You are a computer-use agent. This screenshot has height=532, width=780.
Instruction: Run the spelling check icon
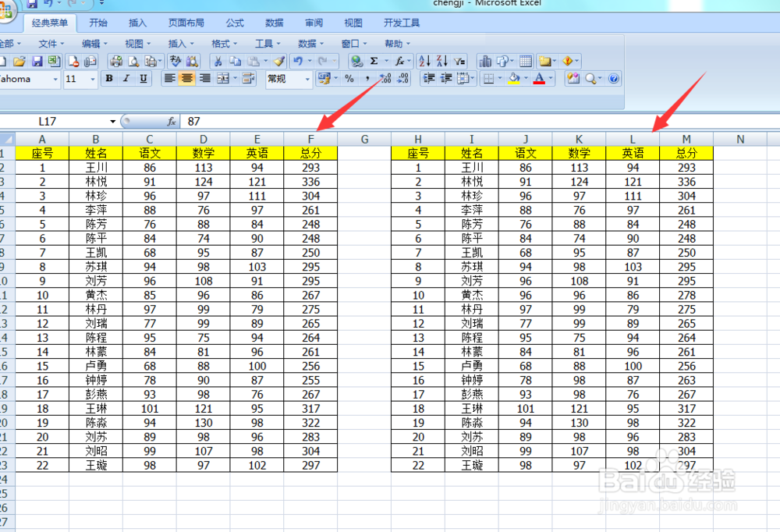tap(175, 61)
